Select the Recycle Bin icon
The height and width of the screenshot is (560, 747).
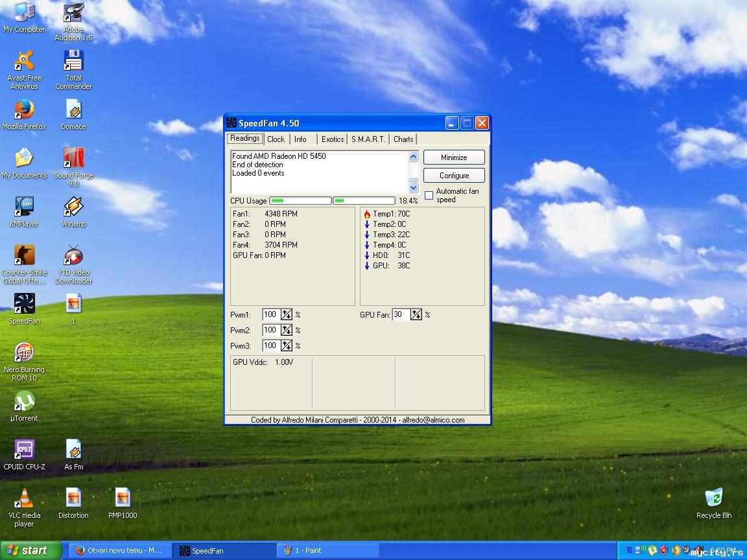tap(713, 498)
